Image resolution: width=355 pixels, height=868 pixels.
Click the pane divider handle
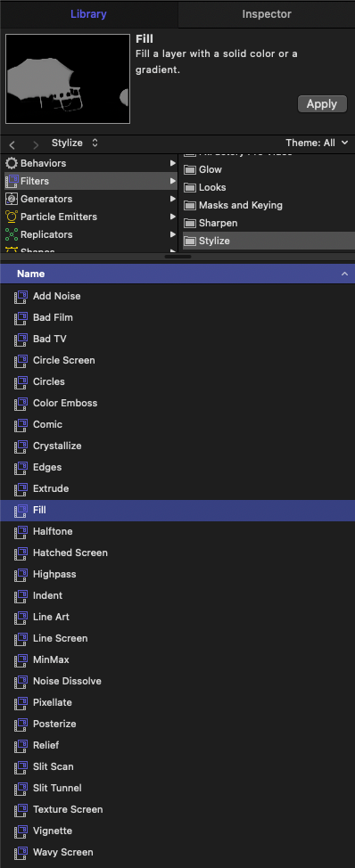tap(177, 257)
